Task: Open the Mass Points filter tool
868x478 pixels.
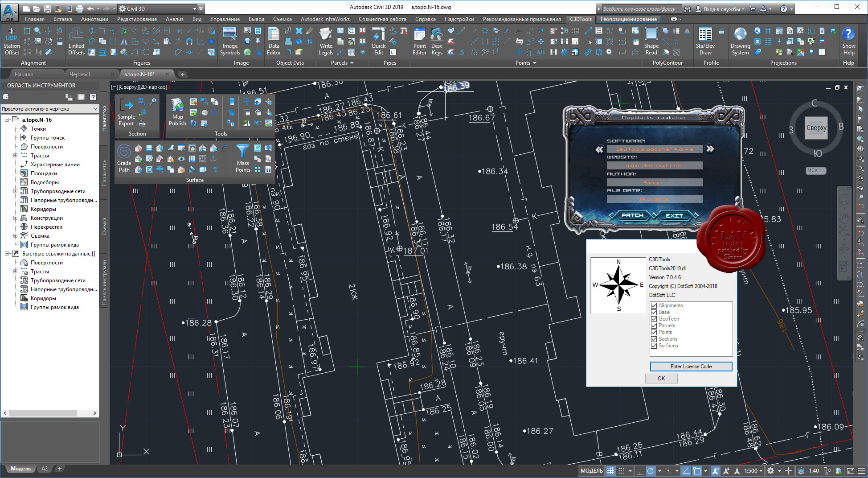Action: [243, 158]
